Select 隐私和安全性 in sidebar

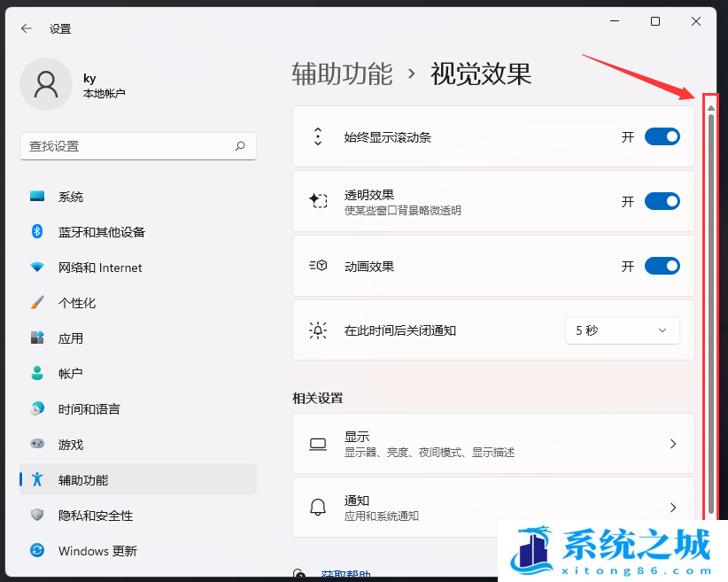pos(95,516)
